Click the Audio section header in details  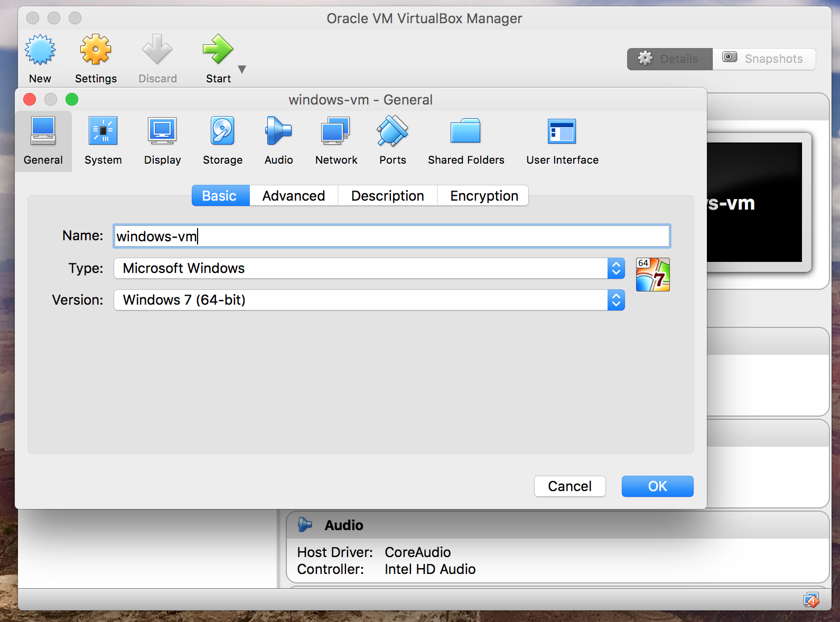[x=557, y=525]
